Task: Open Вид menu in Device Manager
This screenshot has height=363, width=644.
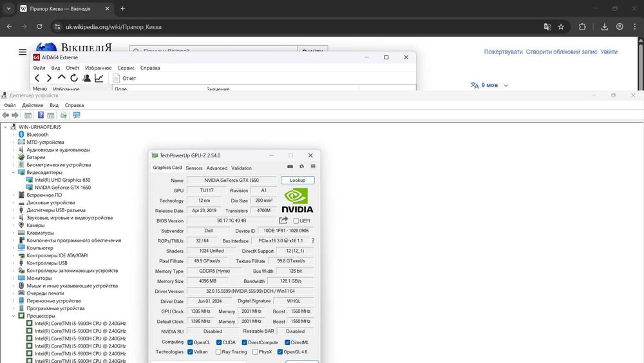Action: [54, 105]
